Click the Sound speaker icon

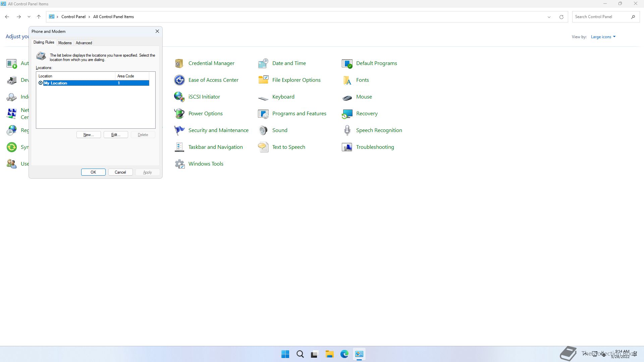pyautogui.click(x=263, y=130)
